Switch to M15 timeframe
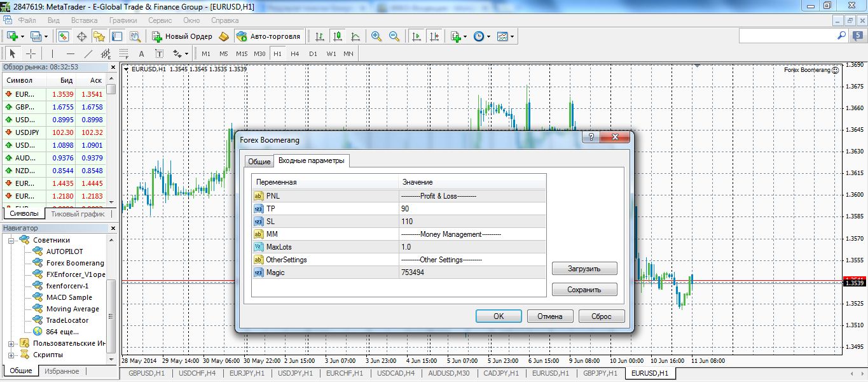This screenshot has height=382, width=868. pyautogui.click(x=242, y=53)
